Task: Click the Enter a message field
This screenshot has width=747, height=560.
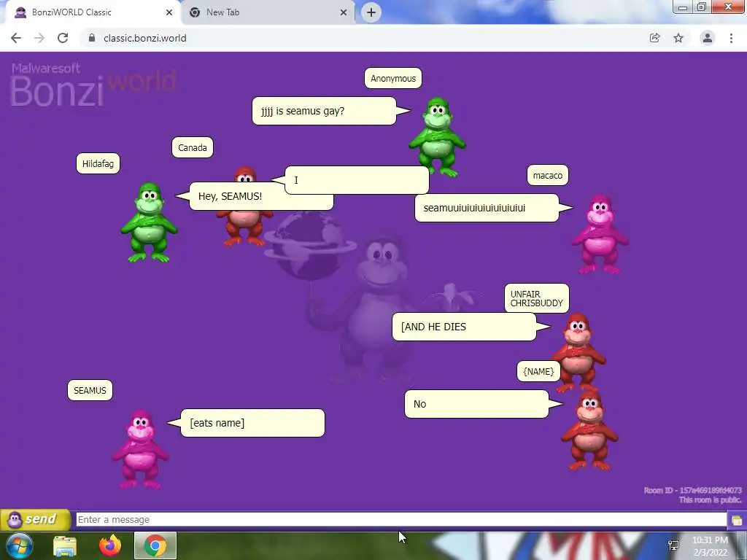Action: coord(401,519)
